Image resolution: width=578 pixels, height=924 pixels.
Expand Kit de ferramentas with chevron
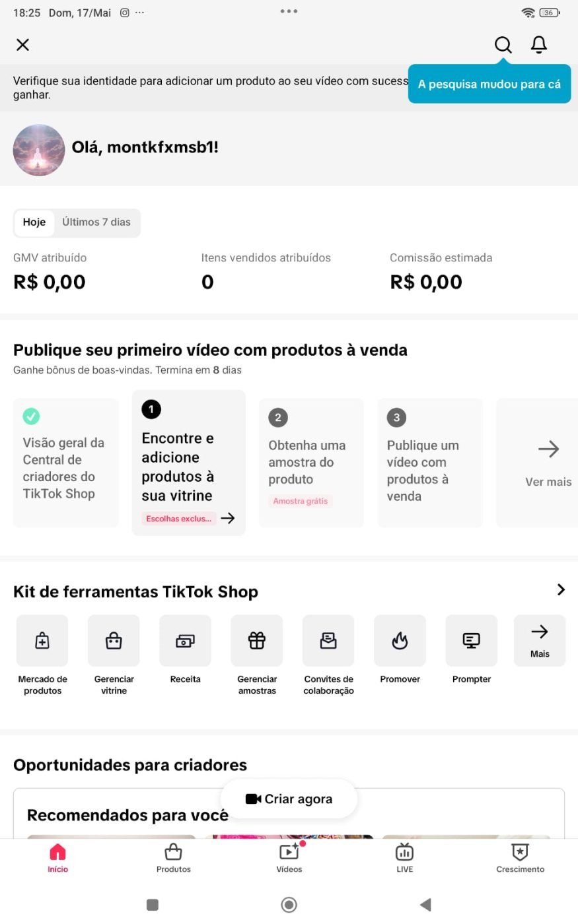[561, 589]
